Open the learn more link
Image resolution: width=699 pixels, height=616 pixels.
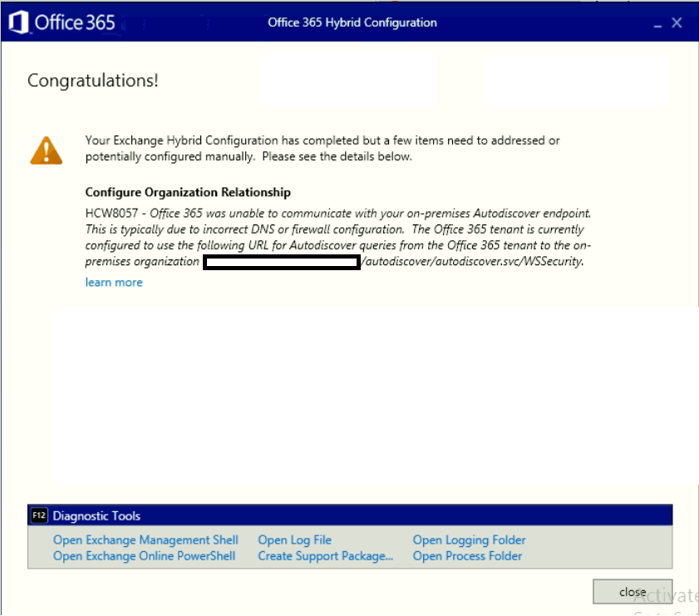click(114, 282)
